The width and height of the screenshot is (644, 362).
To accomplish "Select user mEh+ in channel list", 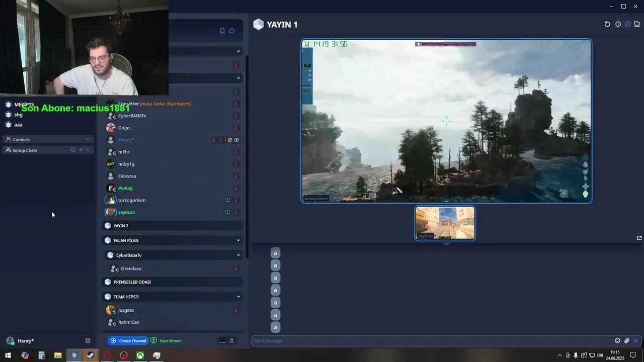I will tap(124, 152).
